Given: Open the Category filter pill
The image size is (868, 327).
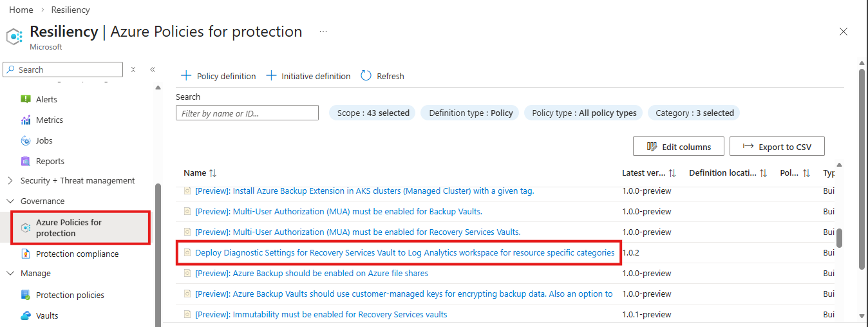Looking at the screenshot, I should (x=694, y=113).
